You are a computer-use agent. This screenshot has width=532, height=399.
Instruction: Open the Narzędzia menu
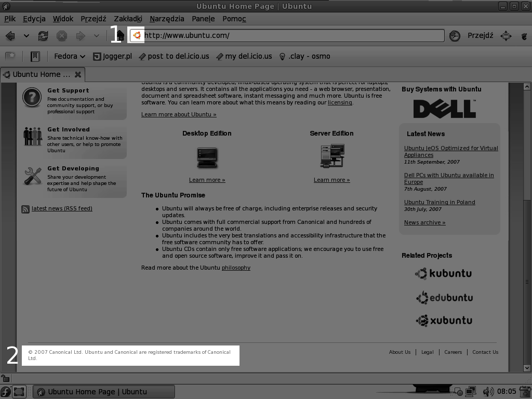167,19
